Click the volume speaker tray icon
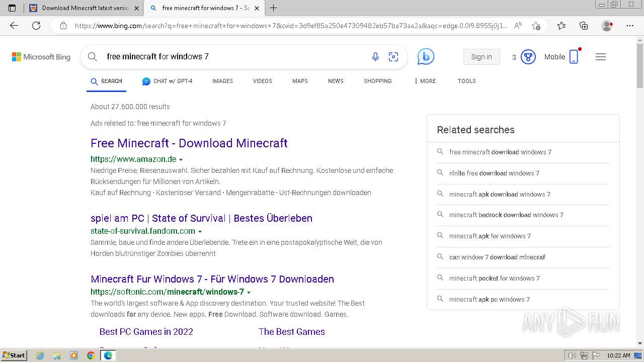This screenshot has height=362, width=644. point(572,355)
